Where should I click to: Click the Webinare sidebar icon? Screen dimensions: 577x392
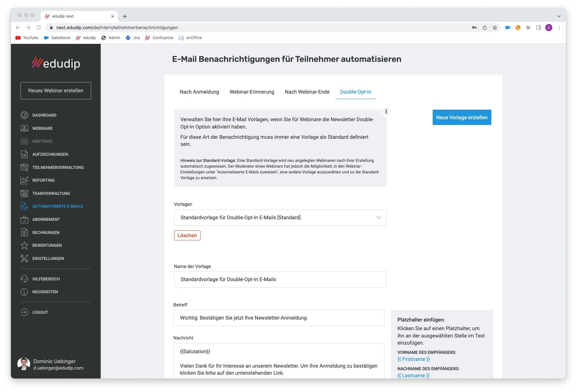click(x=24, y=128)
